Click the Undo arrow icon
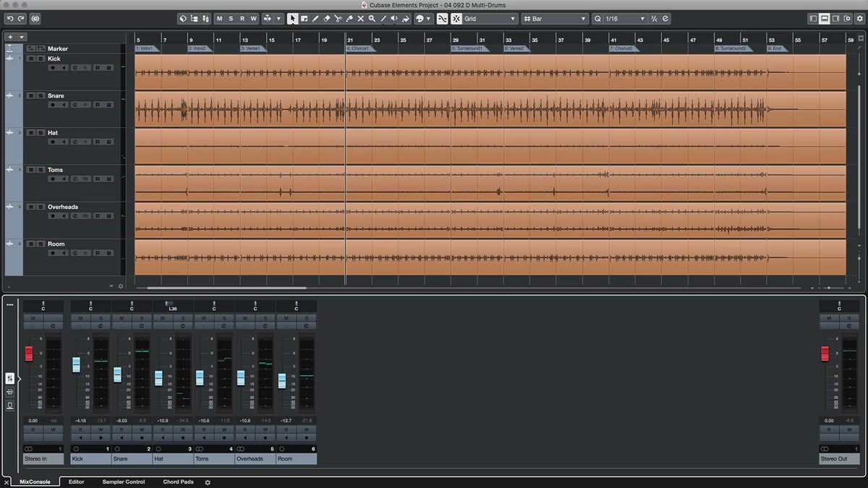Viewport: 868px width, 488px height. (10, 18)
